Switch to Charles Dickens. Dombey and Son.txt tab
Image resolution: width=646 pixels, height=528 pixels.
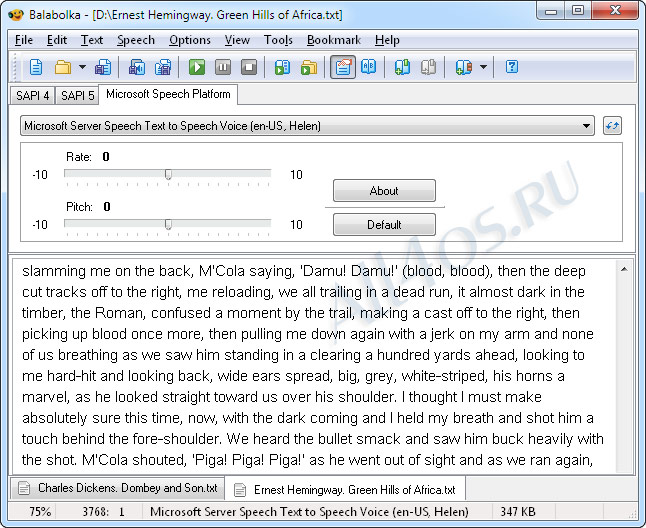point(118,488)
